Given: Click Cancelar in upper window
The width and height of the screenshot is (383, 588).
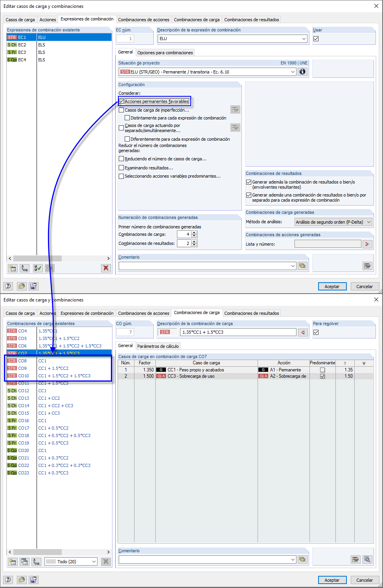Looking at the screenshot, I should pyautogui.click(x=365, y=287).
